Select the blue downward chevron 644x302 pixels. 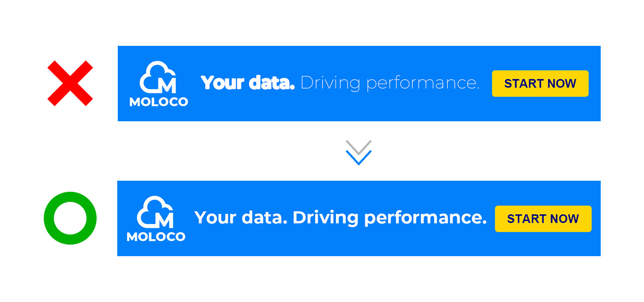(x=358, y=158)
